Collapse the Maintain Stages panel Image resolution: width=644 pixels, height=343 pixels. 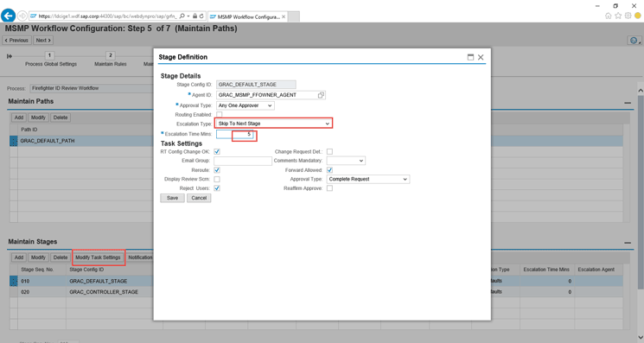click(628, 243)
